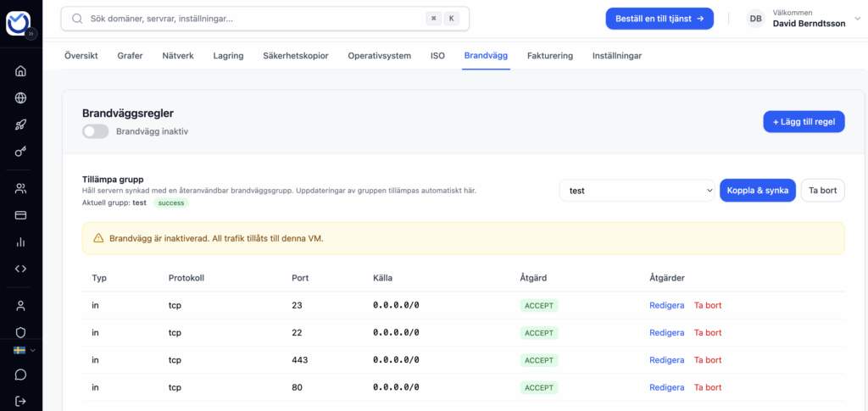Click the rocket icon in the sidebar
This screenshot has height=411, width=868.
coord(21,125)
